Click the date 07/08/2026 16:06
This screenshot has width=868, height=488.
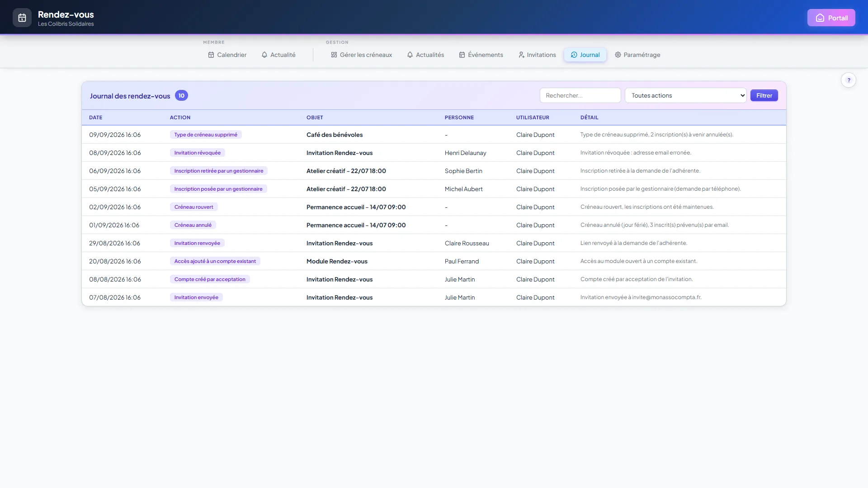[115, 297]
